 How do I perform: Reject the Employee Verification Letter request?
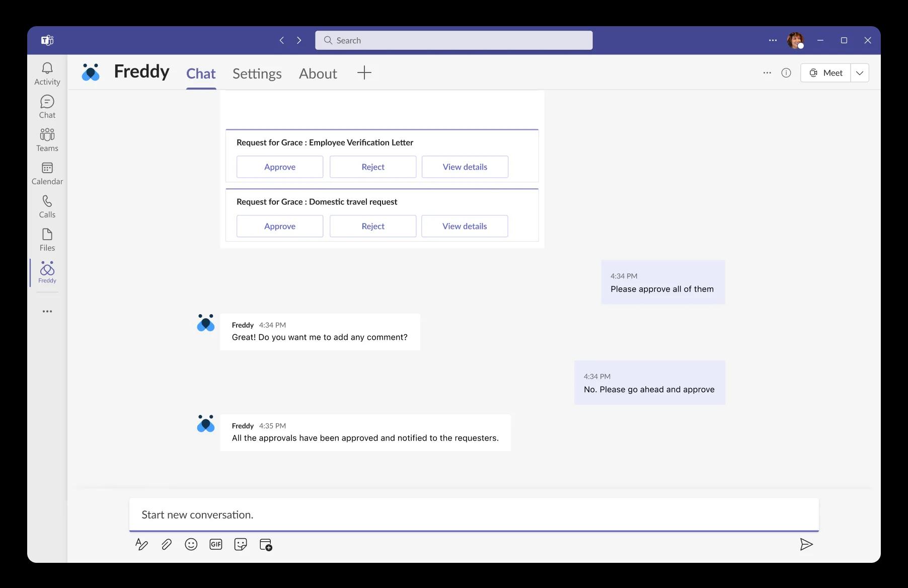tap(373, 167)
